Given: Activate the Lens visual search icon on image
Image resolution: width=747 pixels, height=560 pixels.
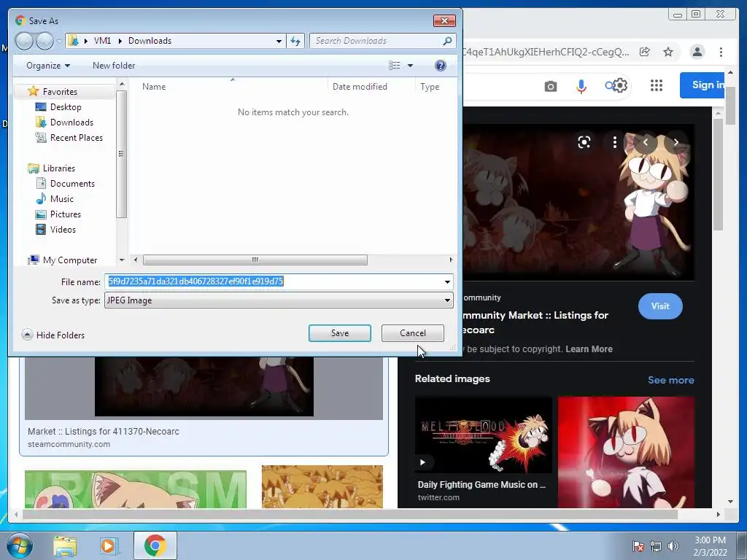Looking at the screenshot, I should (x=584, y=142).
